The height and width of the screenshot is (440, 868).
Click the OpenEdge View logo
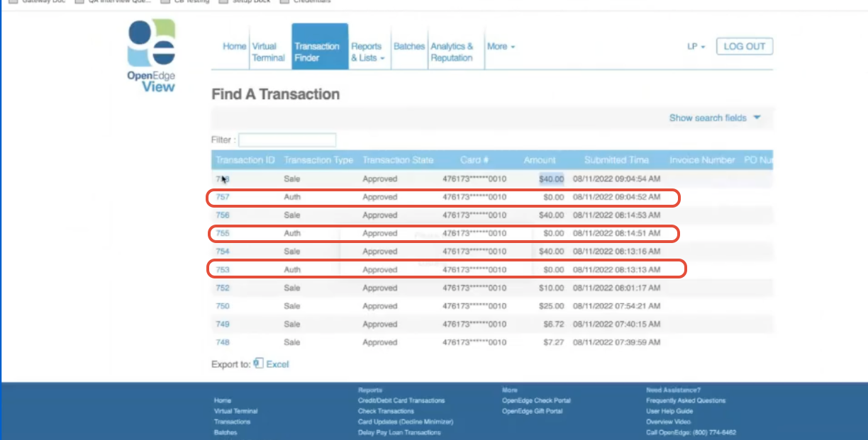(151, 56)
